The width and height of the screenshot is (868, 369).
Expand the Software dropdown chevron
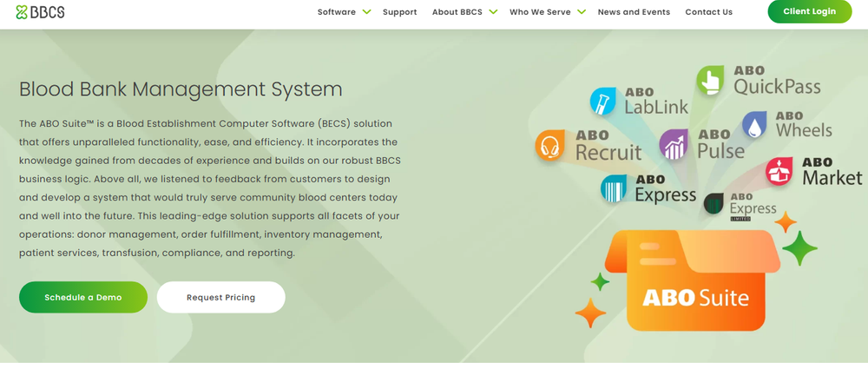pos(366,11)
